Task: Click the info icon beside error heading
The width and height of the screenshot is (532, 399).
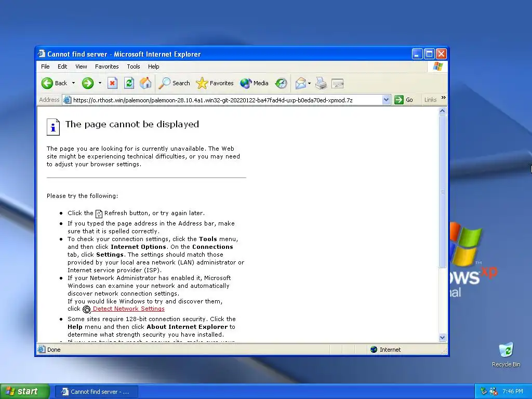Action: point(54,127)
